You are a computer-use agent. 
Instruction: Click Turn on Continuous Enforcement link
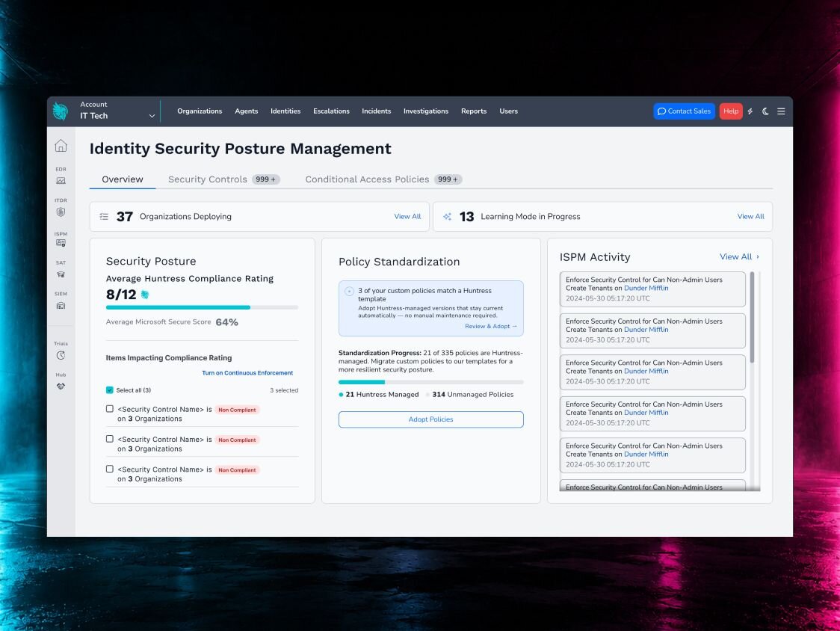247,372
